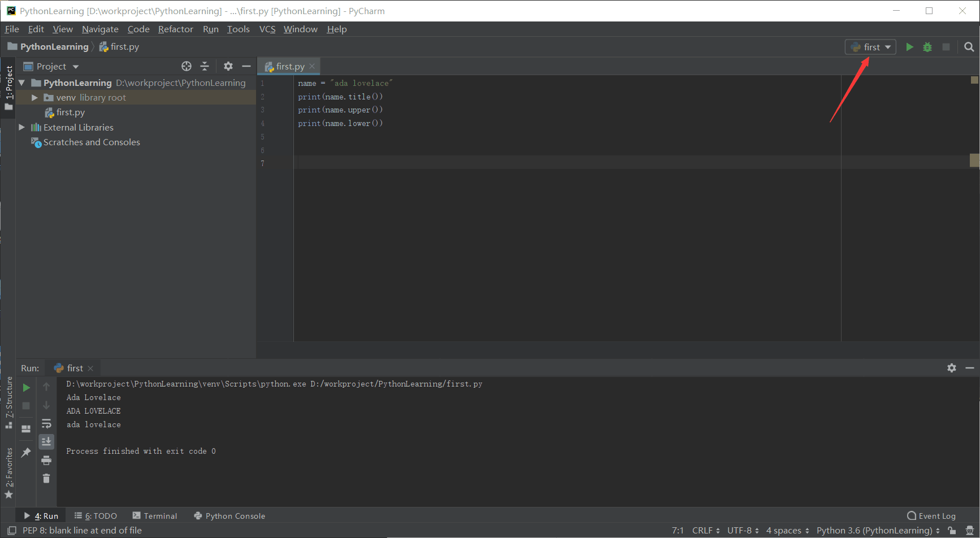Viewport: 980px width, 538px height.
Task: Collapse the Project tool window
Action: click(x=246, y=66)
